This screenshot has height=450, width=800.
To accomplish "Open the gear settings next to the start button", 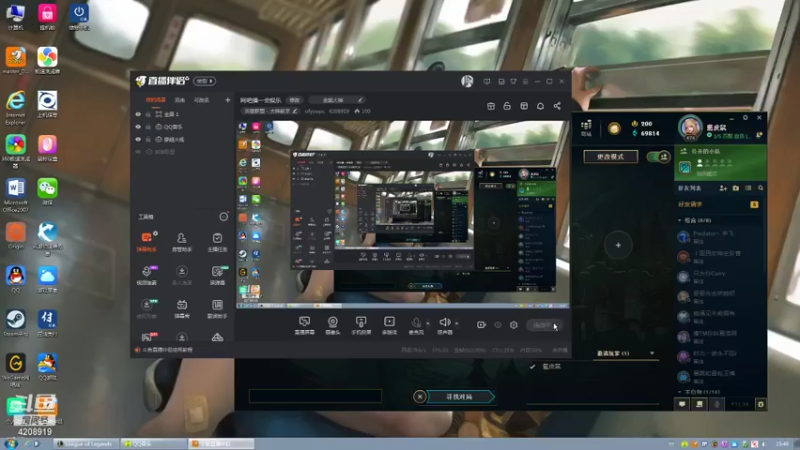I will pos(514,325).
